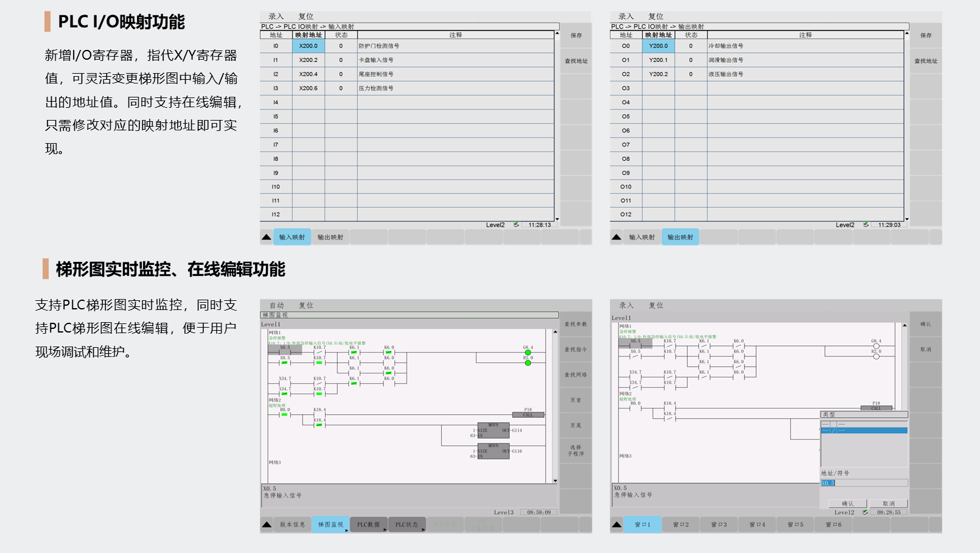Select normally-closed contact type in 类型 list

click(864, 431)
